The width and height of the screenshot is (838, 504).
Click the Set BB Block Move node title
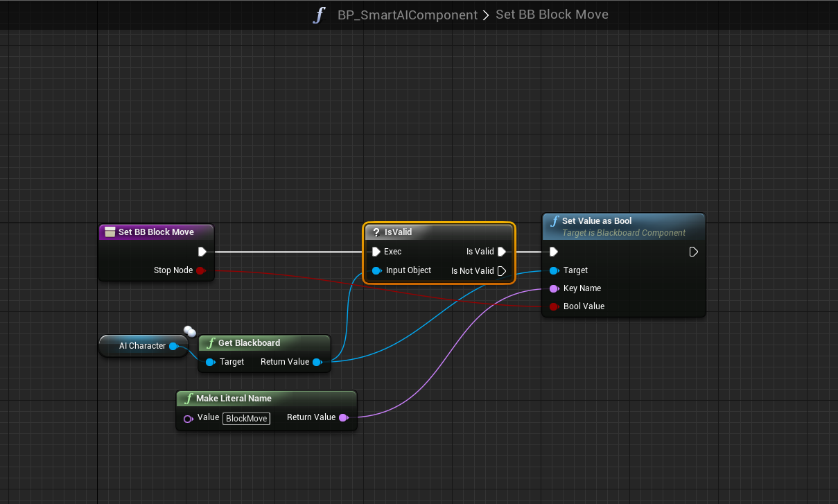156,232
